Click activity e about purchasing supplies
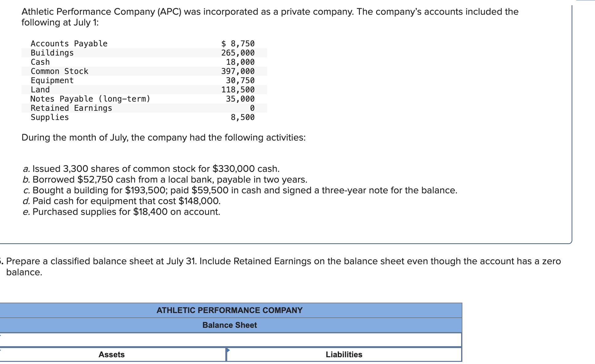This screenshot has height=364, width=595. (x=122, y=212)
